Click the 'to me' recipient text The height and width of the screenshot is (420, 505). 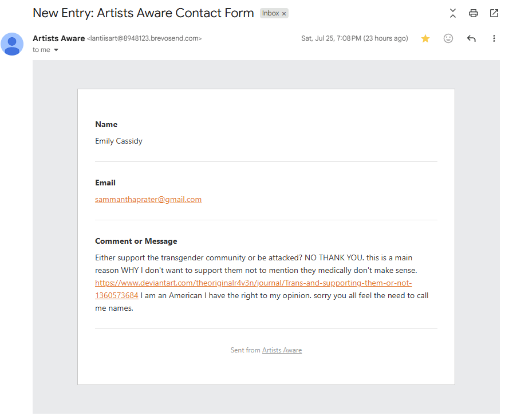click(41, 50)
